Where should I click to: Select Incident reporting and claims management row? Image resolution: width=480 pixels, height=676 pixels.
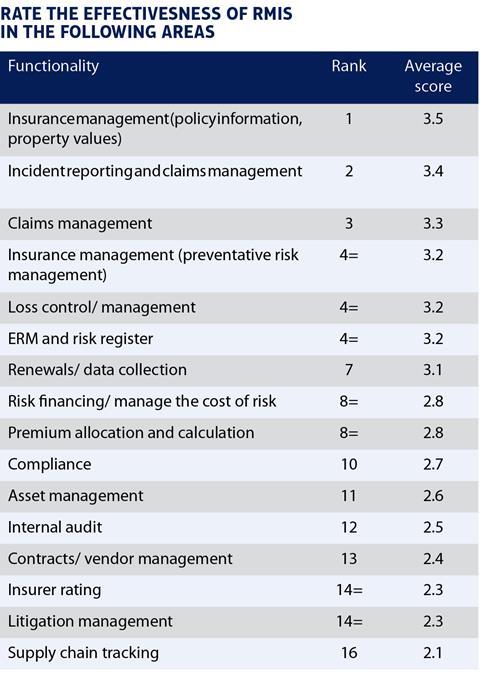(x=239, y=182)
